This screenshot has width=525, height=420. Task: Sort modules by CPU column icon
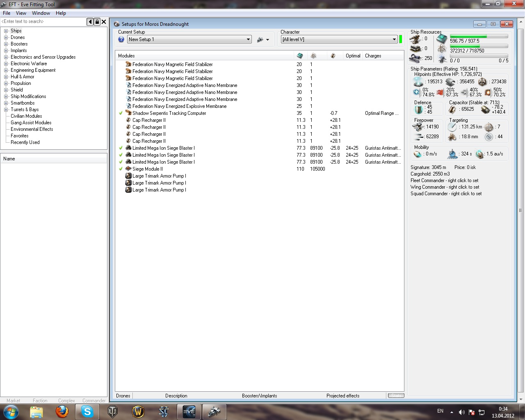300,56
